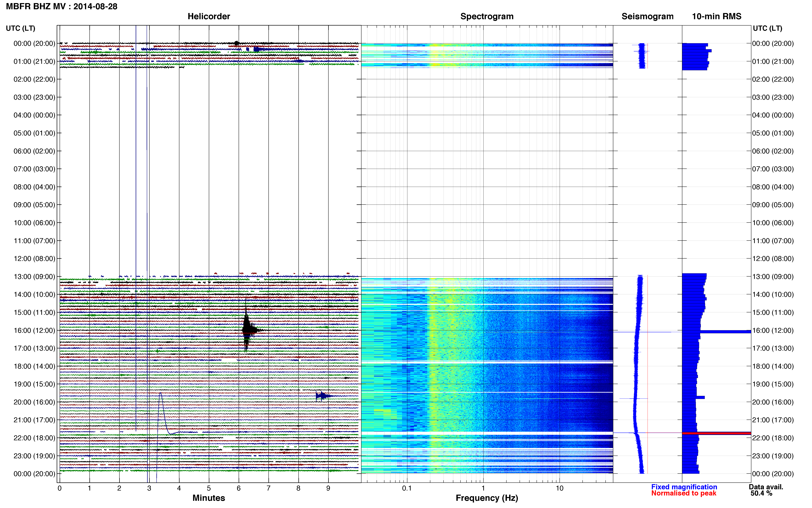
Task: Click the 'Minutes' x-axis label
Action: pos(208,498)
